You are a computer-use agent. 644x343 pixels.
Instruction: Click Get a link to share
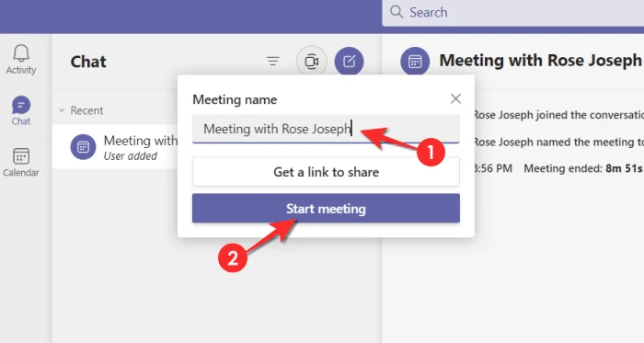click(326, 172)
